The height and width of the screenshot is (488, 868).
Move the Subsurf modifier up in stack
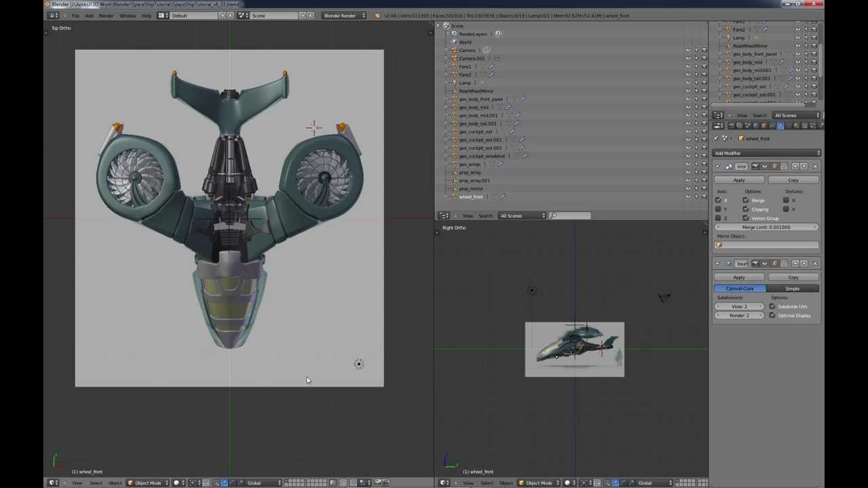(795, 263)
